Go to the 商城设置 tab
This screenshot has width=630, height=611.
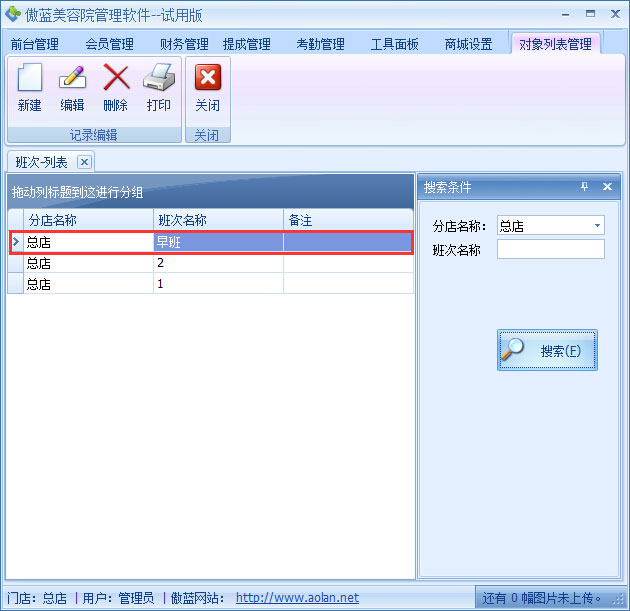468,44
